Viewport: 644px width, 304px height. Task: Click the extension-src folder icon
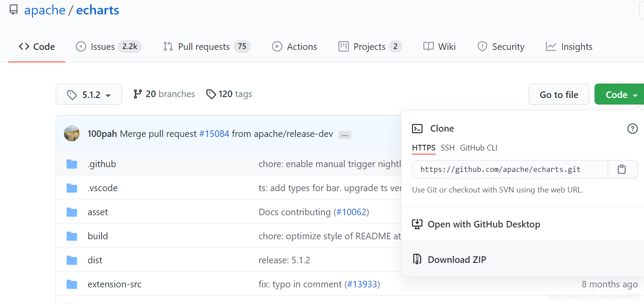coord(72,284)
